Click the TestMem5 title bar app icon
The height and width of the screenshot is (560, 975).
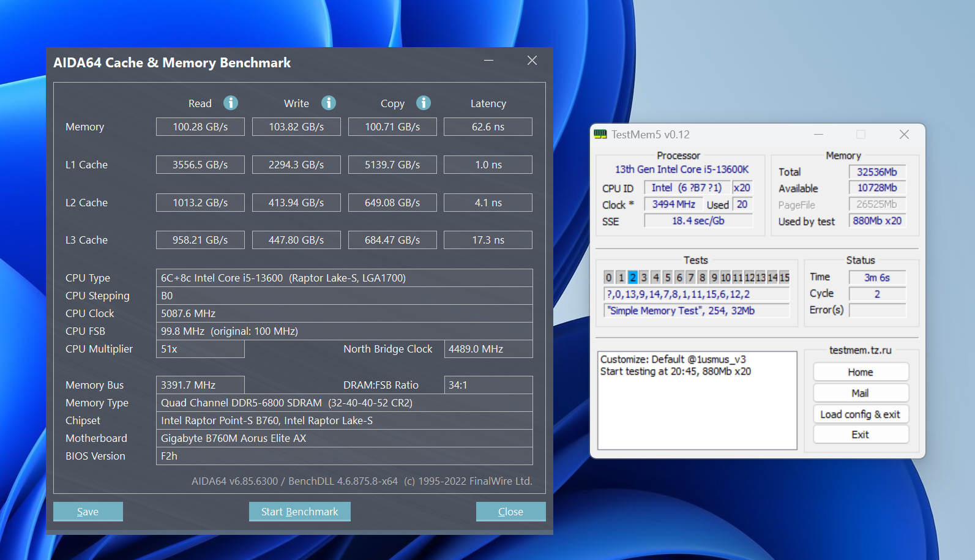click(x=600, y=135)
